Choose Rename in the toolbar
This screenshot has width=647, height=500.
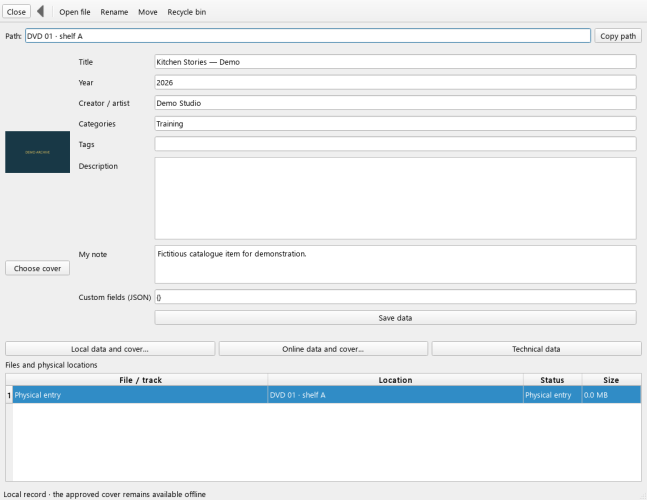tap(114, 12)
